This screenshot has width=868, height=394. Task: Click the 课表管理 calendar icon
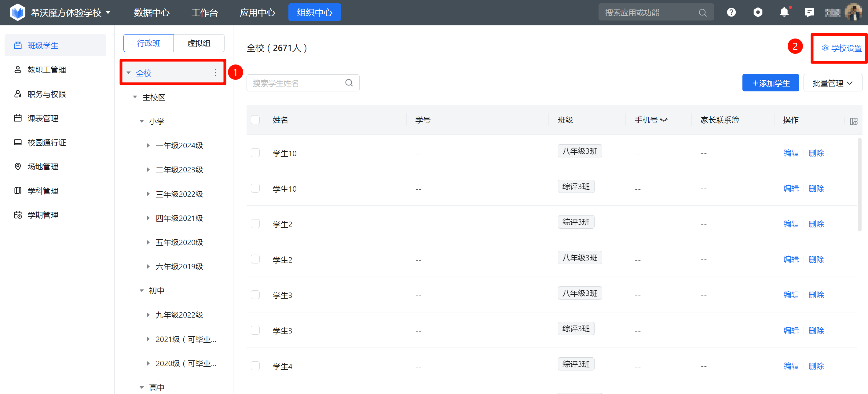click(x=18, y=118)
